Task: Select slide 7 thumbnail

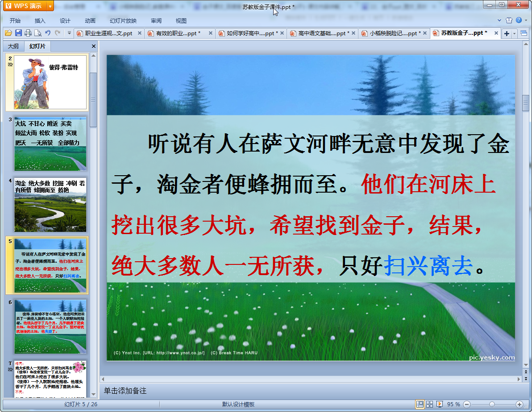Action: tap(50, 379)
